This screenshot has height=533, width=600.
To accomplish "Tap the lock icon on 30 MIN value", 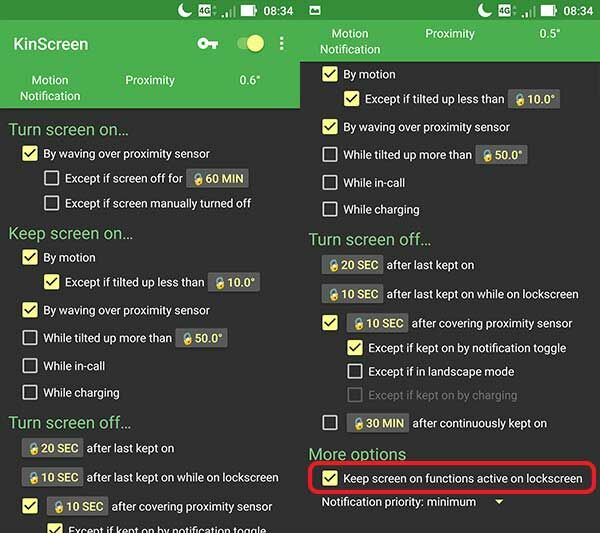I will pyautogui.click(x=358, y=423).
